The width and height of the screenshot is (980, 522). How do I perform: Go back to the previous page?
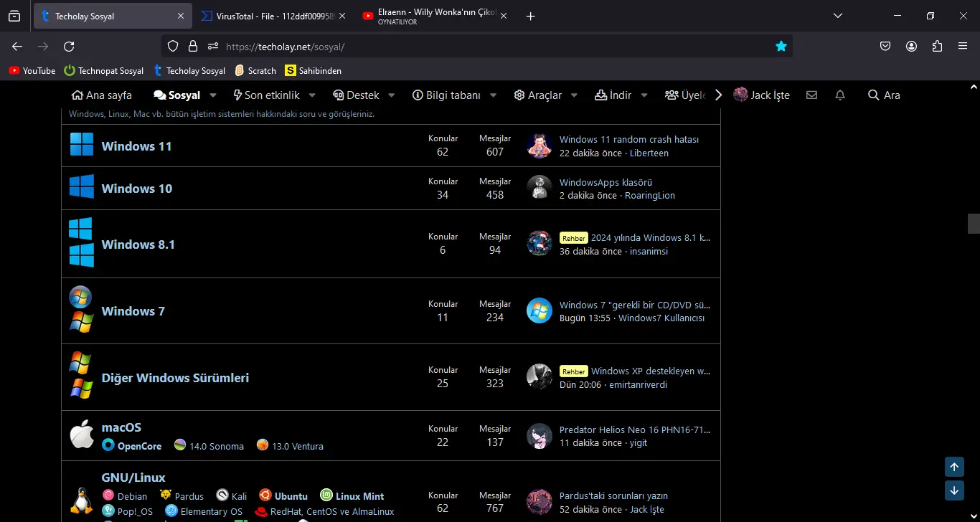(x=17, y=47)
